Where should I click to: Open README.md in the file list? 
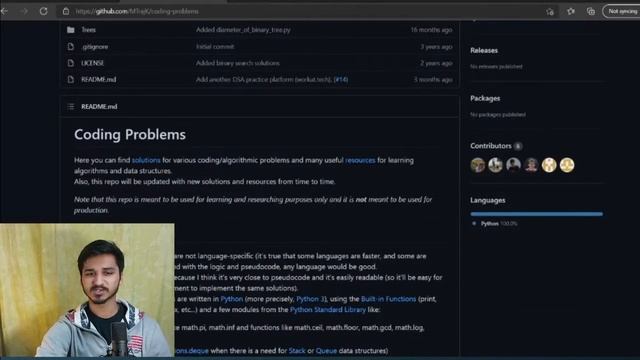(x=99, y=79)
